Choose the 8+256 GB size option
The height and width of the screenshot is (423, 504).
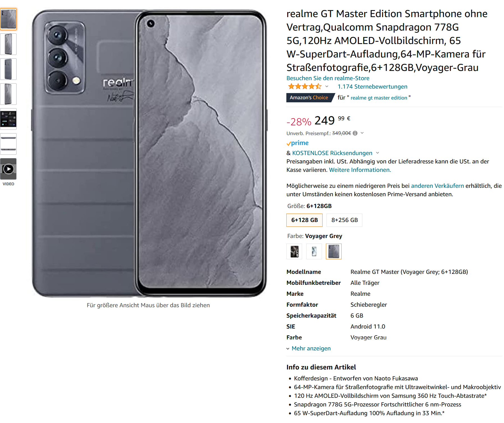pyautogui.click(x=344, y=220)
